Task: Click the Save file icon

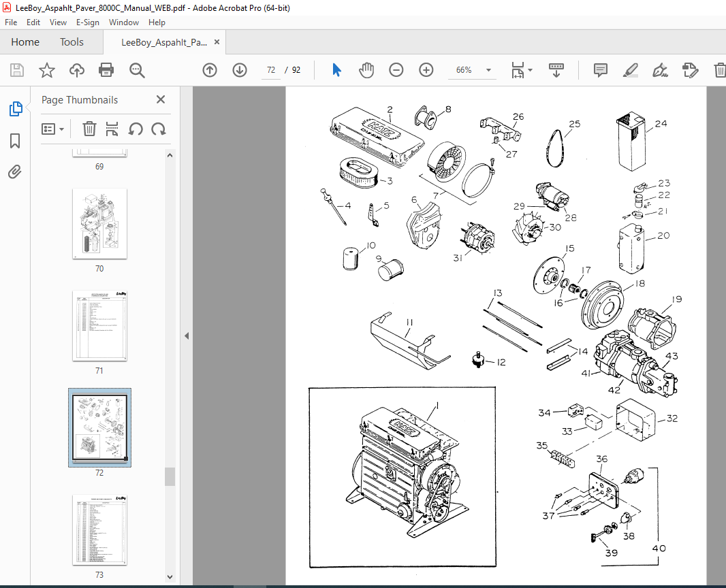Action: [17, 70]
